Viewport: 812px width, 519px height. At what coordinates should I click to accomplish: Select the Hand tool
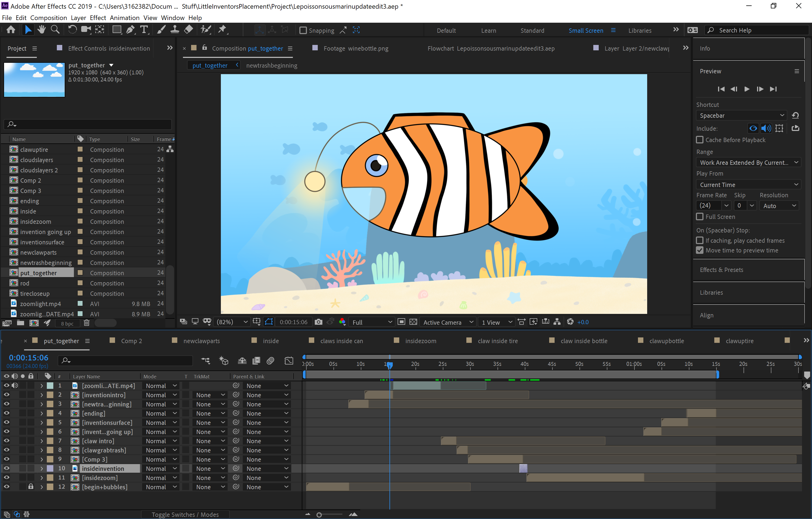coord(41,30)
